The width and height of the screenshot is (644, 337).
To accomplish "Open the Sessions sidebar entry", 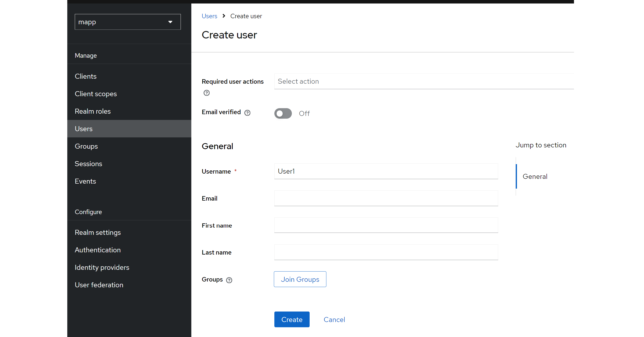I will click(x=88, y=164).
